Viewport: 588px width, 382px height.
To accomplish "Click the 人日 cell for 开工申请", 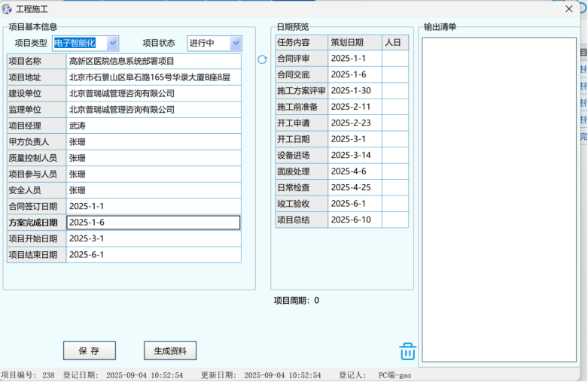I will [x=395, y=123].
